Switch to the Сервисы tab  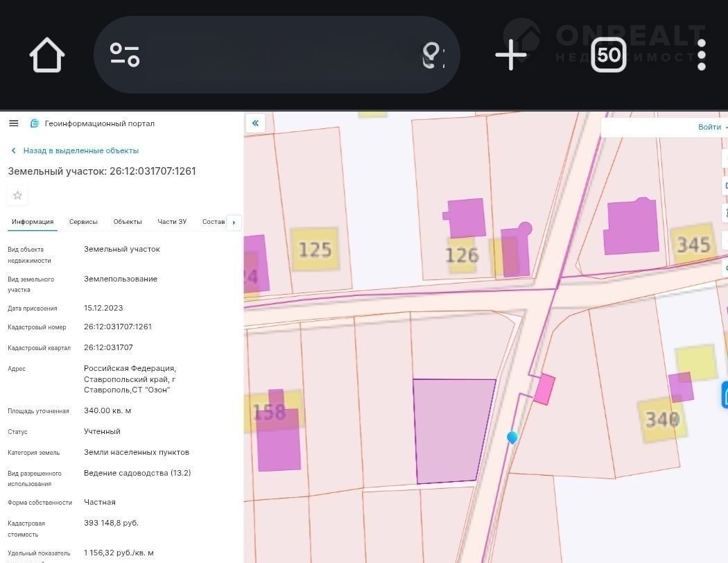pyautogui.click(x=83, y=222)
